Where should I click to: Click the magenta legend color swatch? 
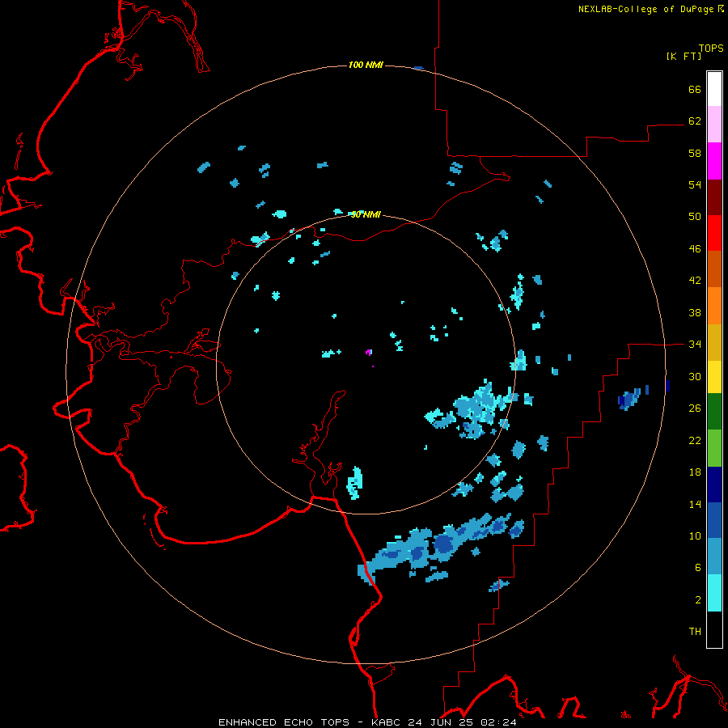(714, 161)
